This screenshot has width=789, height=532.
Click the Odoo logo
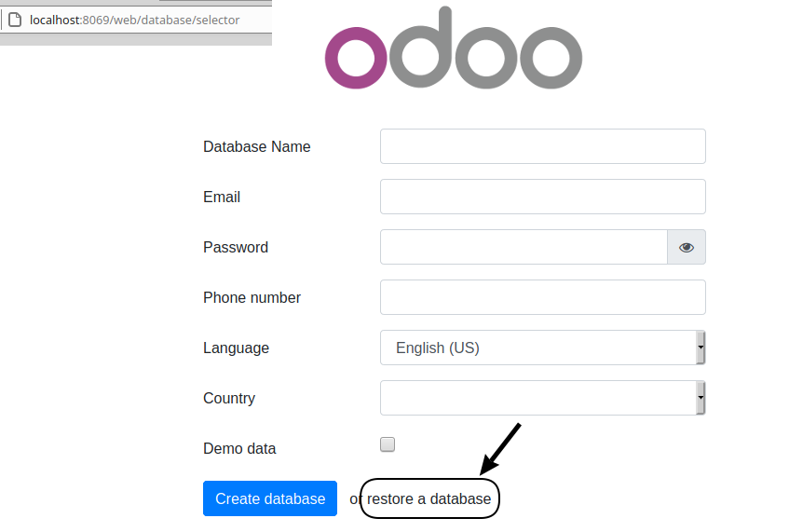454,48
